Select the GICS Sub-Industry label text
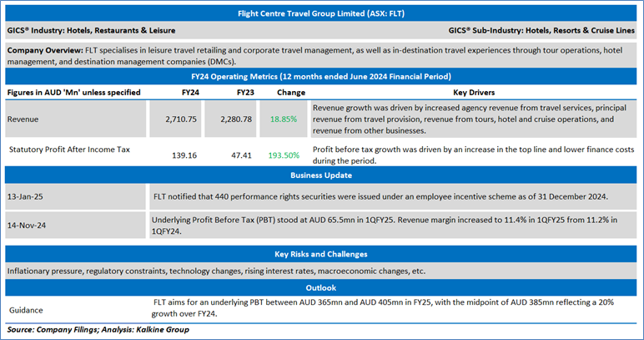The image size is (644, 340). click(541, 30)
